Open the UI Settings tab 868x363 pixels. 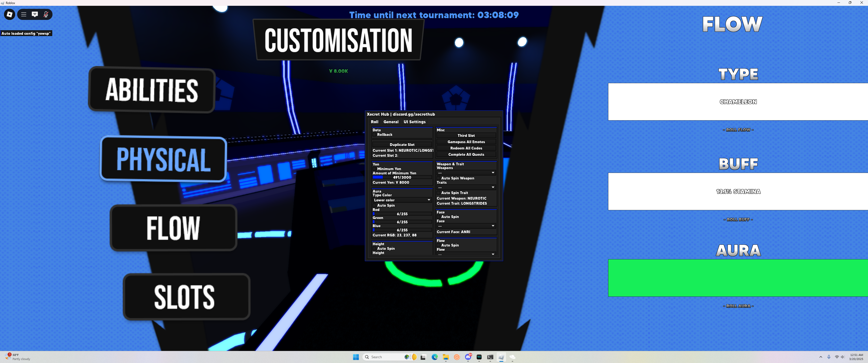click(415, 122)
